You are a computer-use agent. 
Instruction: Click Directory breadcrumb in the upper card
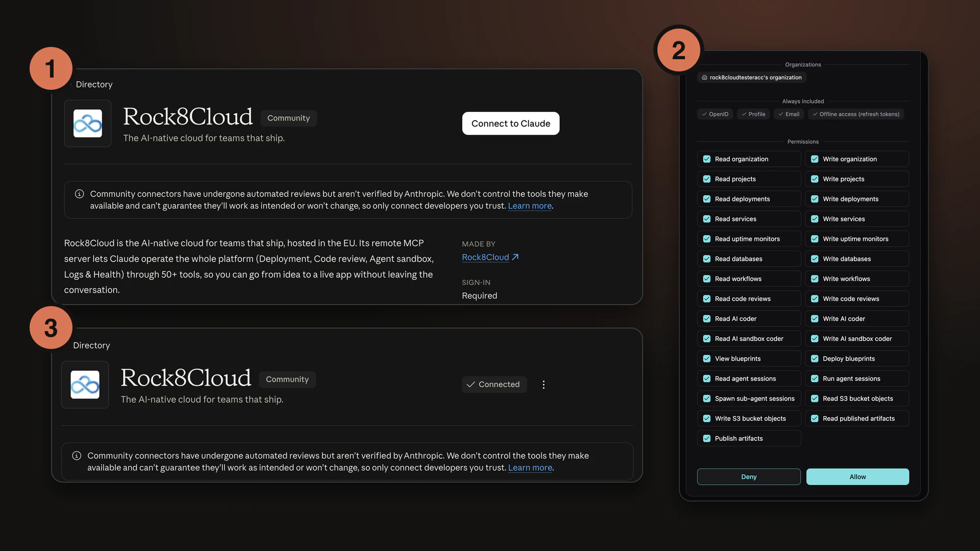pos(94,84)
